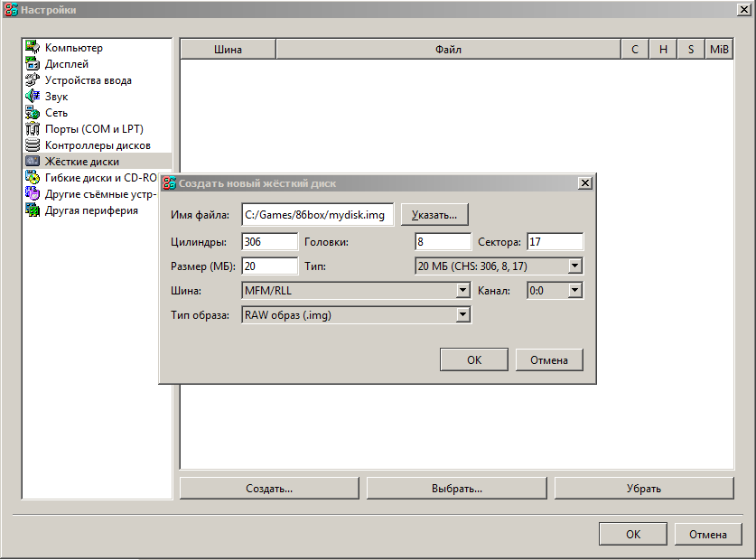Open the Канал channel dropdown
756x560 pixels.
555,290
